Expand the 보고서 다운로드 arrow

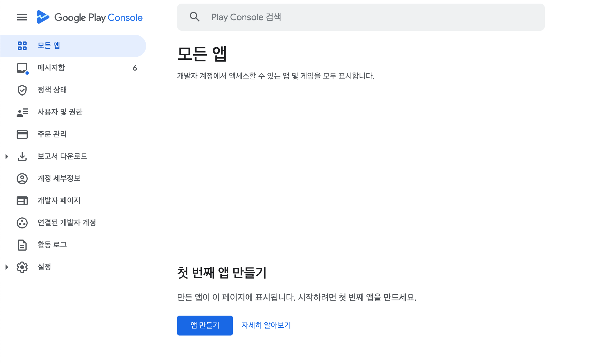click(7, 157)
